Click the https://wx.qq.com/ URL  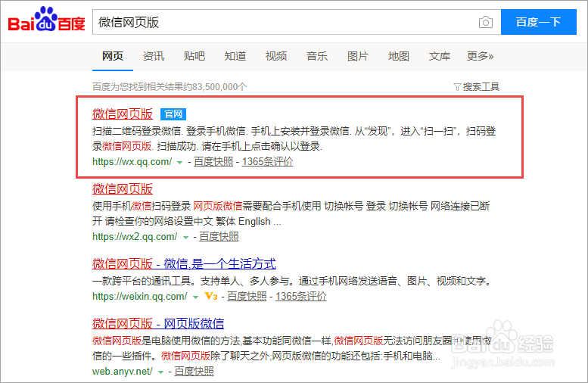click(x=132, y=162)
